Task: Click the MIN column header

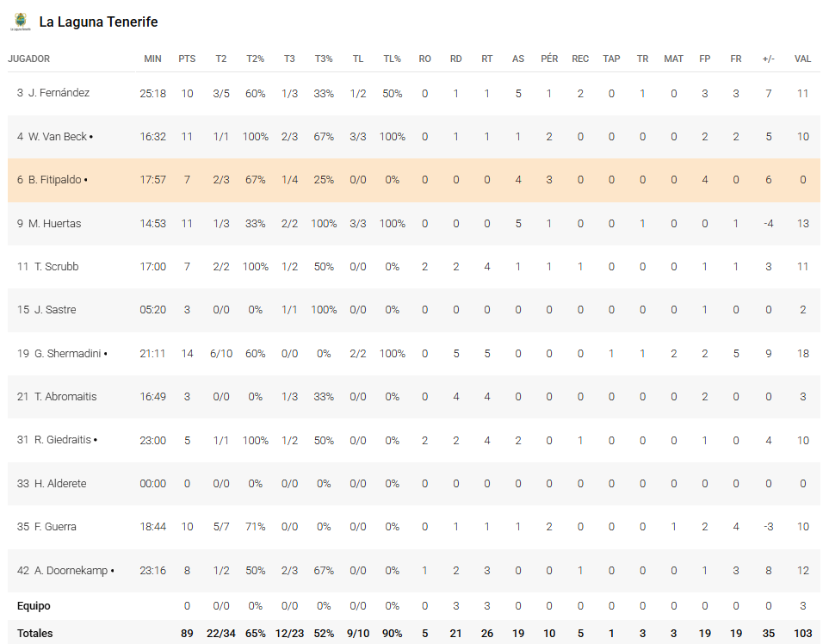Action: tap(152, 59)
